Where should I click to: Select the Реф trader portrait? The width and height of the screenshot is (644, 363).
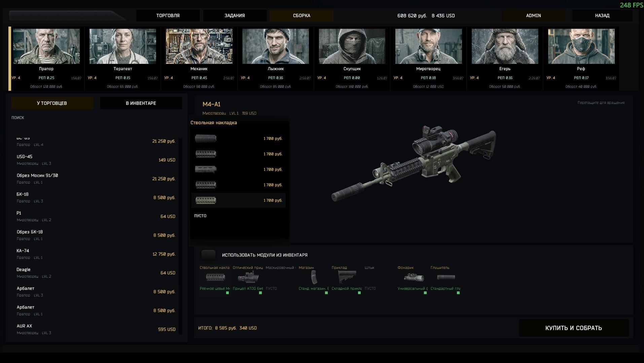pyautogui.click(x=581, y=46)
